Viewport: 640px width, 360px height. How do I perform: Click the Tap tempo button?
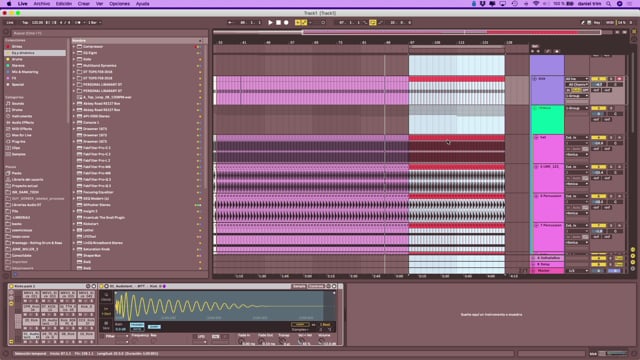[25, 22]
